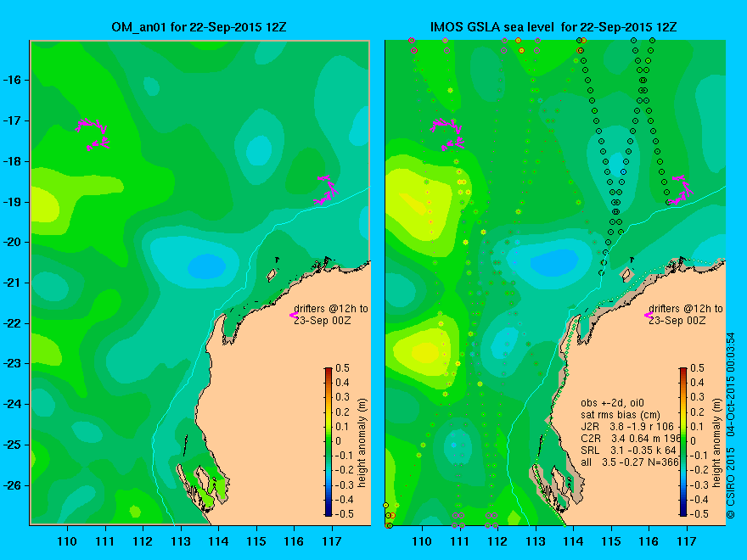Click 'drifters @12h to' legend in IMOS GSLA panel

[x=686, y=309]
